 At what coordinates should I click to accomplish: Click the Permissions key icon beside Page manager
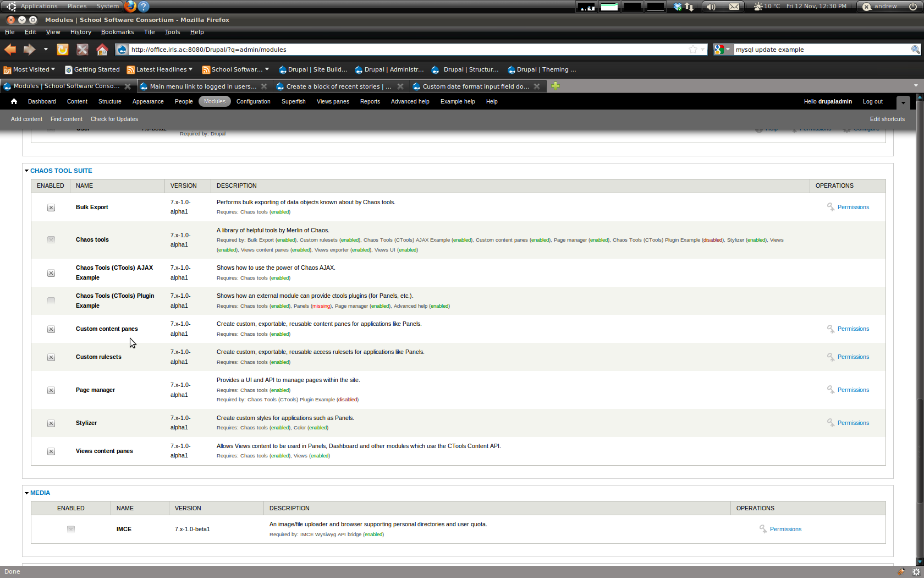(831, 390)
